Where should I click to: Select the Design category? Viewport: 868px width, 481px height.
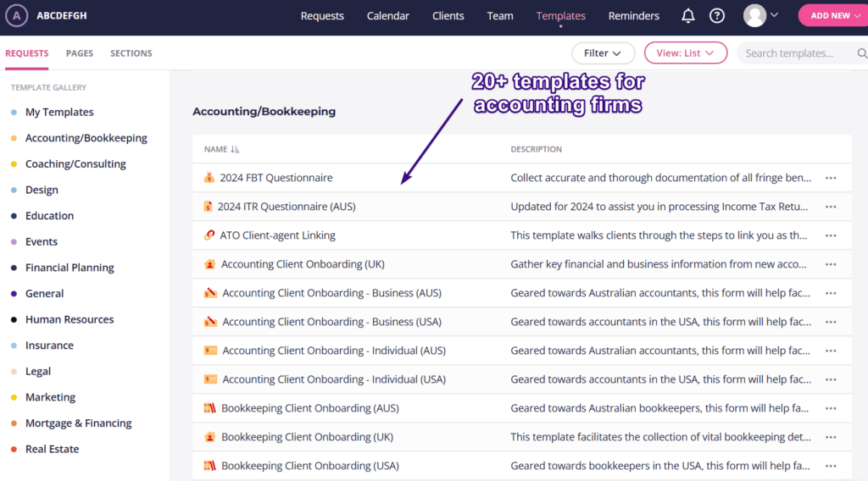point(42,190)
